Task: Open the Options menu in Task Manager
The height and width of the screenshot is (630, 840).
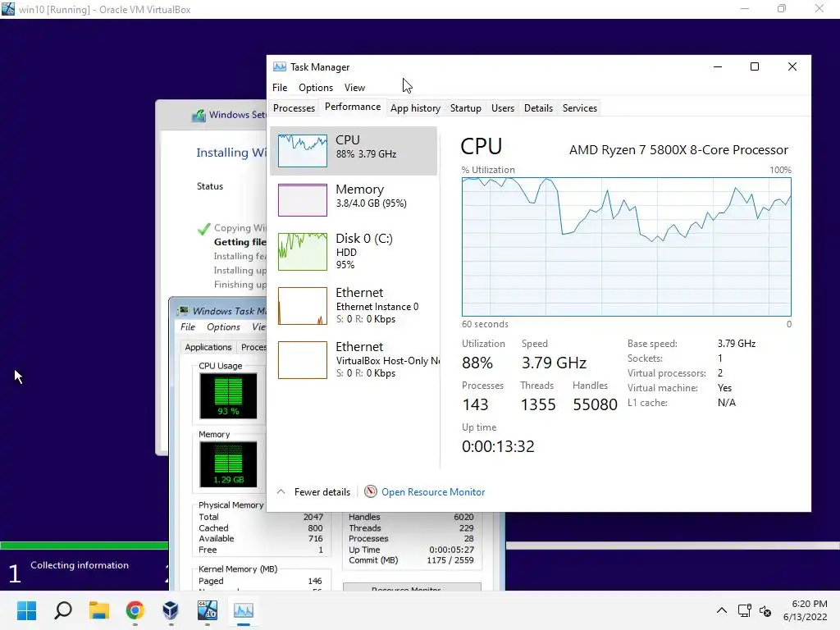Action: 316,87
